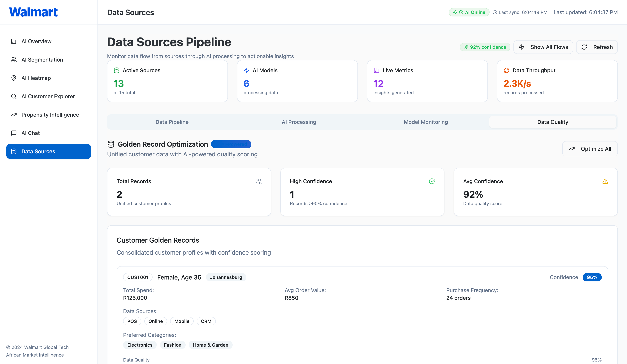The height and width of the screenshot is (364, 627).
Task: Click the R125,000 total spend value
Action: 135,298
